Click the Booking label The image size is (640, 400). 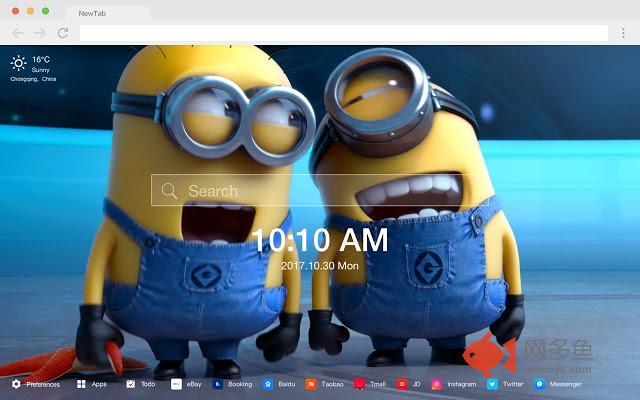(240, 384)
